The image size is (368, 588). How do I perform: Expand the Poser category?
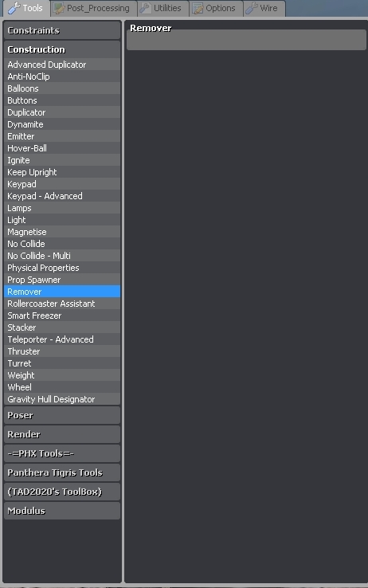(x=62, y=415)
